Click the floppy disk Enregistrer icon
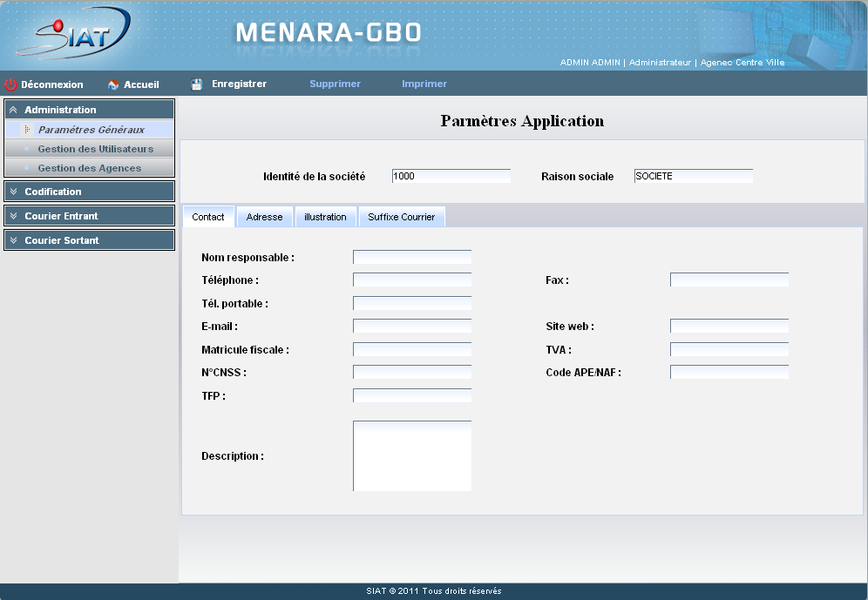Viewport: 868px width, 600px height. pyautogui.click(x=197, y=84)
